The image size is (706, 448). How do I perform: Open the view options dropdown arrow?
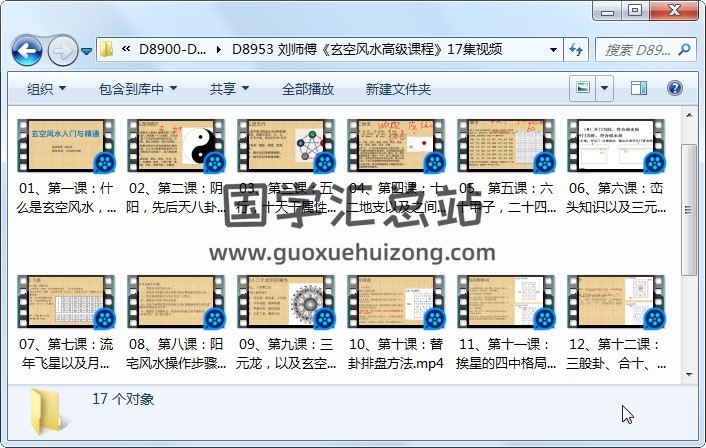(x=605, y=88)
